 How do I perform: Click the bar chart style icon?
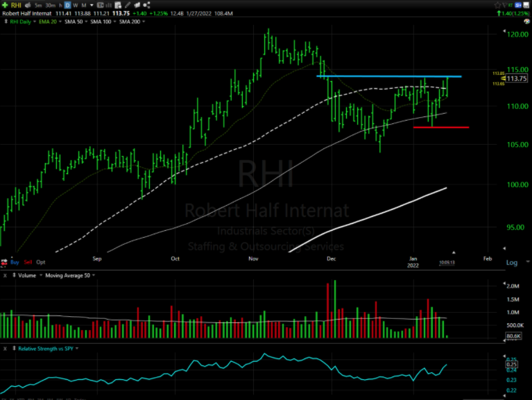click(x=109, y=5)
